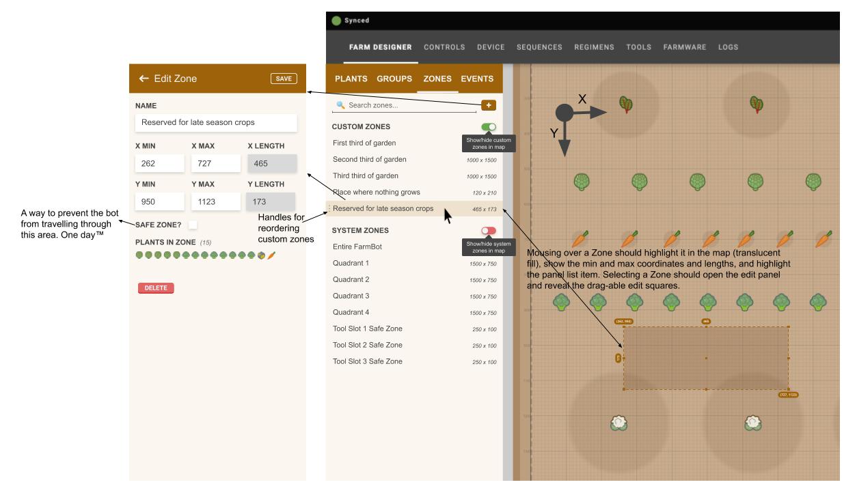Viewport: 857px width, 504px height.
Task: Click the Y Min field showing 950
Action: [x=160, y=201]
